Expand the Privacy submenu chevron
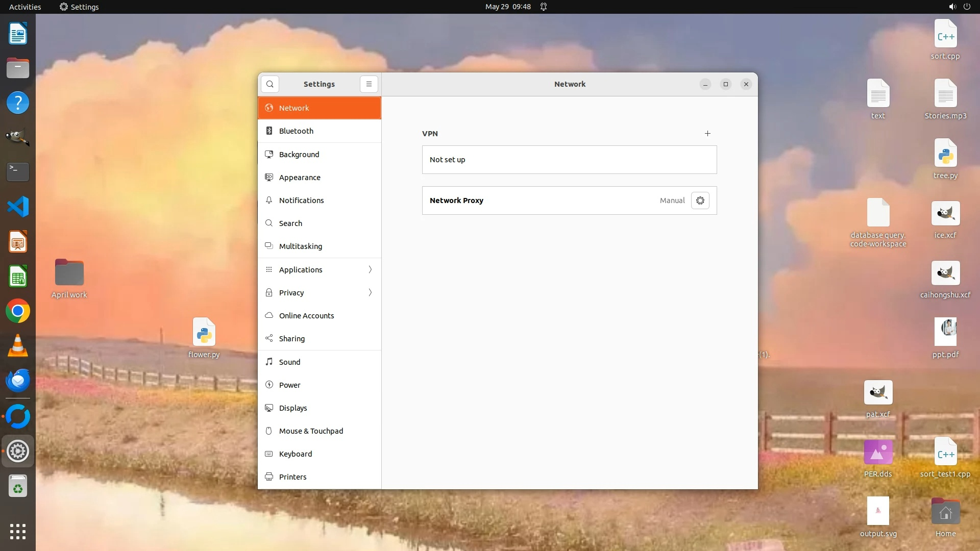 pos(370,292)
